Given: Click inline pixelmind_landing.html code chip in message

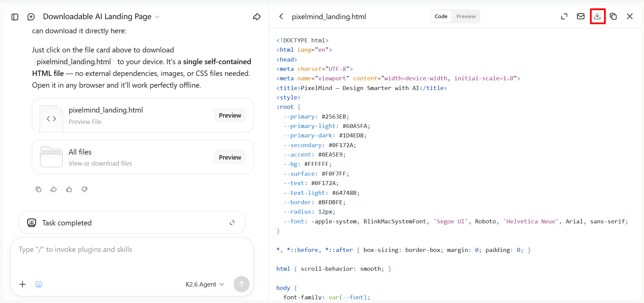Looking at the screenshot, I should click(x=73, y=62).
